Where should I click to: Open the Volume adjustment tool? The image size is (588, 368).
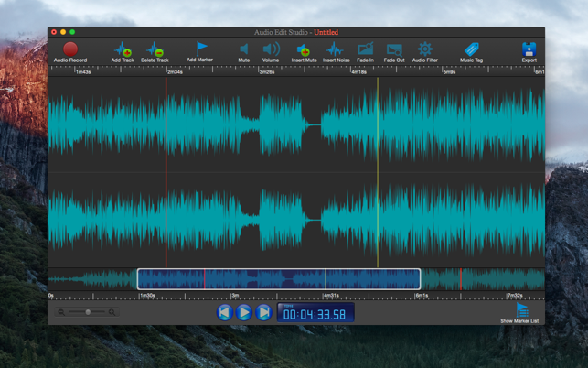(x=272, y=49)
